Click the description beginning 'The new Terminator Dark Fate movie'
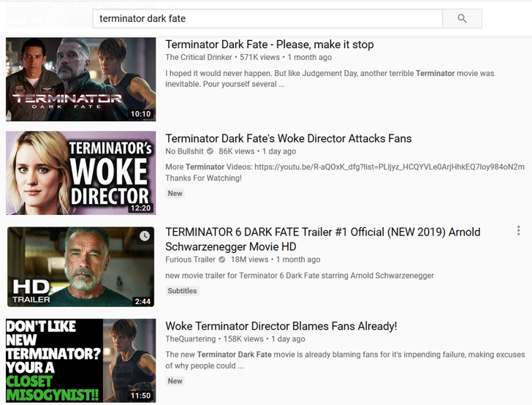The image size is (532, 405). tap(345, 360)
